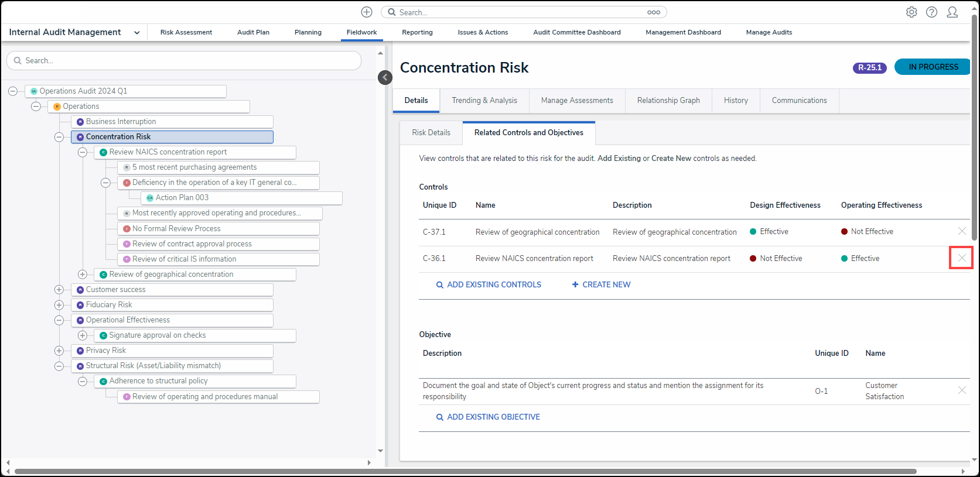Switch to the Trending & Analysis tab
980x477 pixels.
(x=484, y=101)
